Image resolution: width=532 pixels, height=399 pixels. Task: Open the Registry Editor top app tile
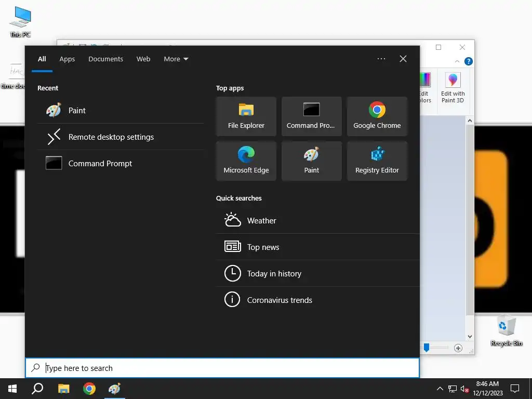pos(377,161)
